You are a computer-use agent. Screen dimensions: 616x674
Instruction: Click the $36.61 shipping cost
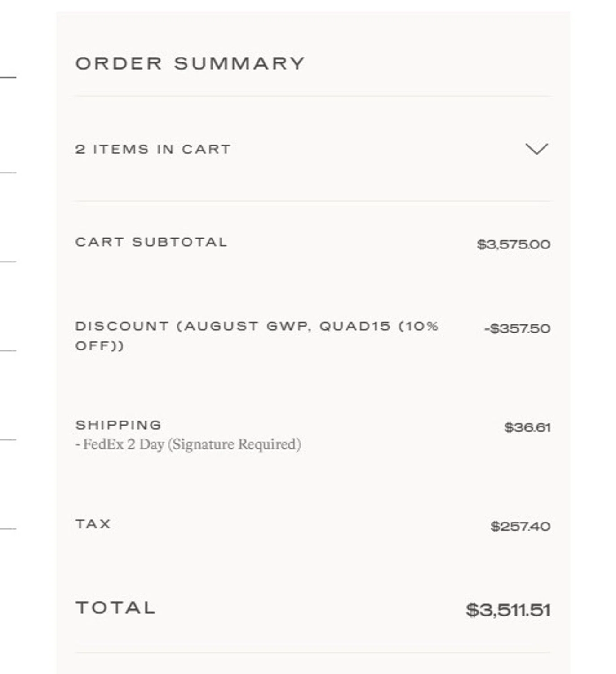[527, 427]
